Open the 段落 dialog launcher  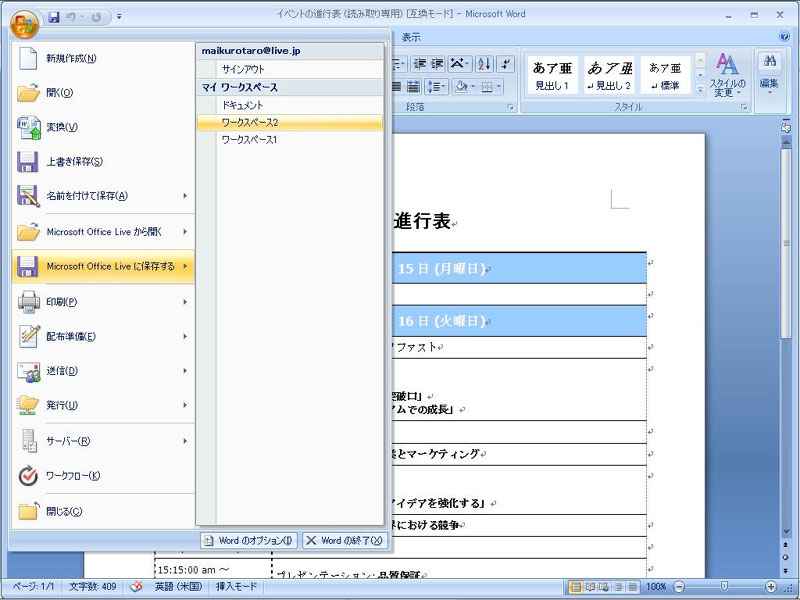[510, 107]
